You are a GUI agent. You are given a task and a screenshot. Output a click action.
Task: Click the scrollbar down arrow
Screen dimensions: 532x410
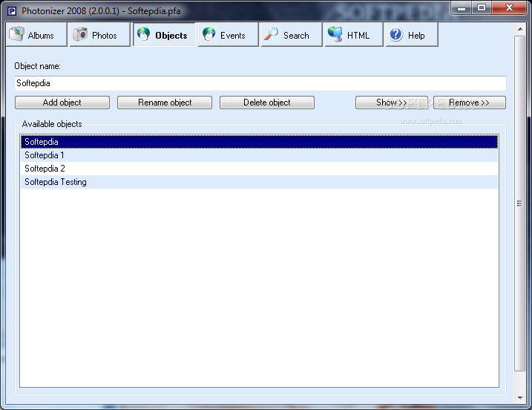point(520,397)
